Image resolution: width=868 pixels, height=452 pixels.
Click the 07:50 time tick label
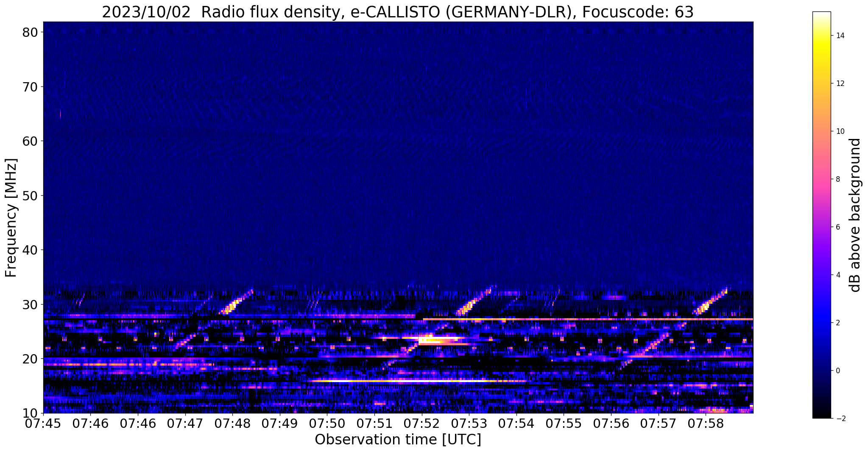pyautogui.click(x=327, y=424)
